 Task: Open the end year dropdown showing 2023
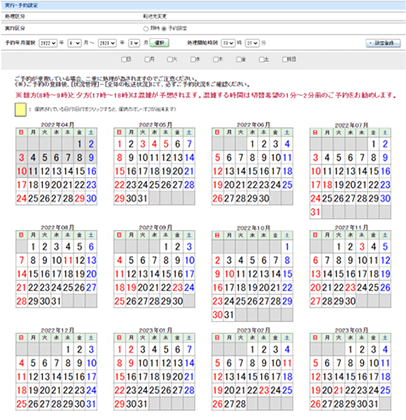(x=107, y=43)
